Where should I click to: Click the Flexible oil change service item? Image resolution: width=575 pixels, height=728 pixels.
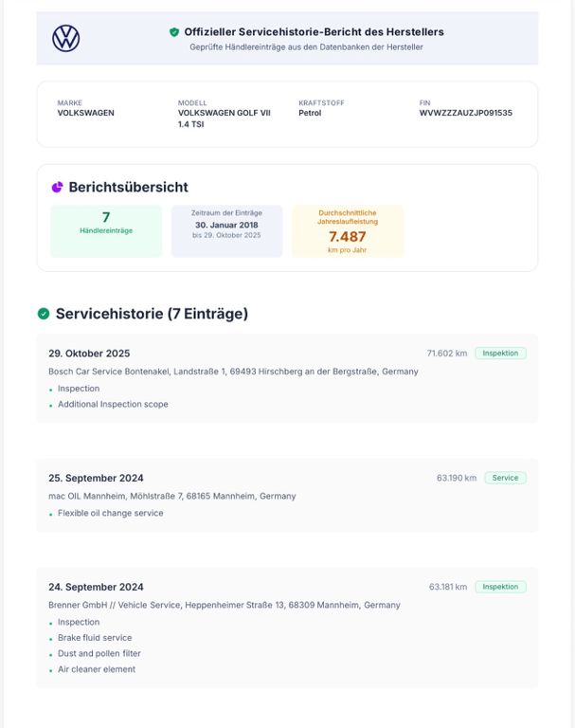click(x=111, y=513)
